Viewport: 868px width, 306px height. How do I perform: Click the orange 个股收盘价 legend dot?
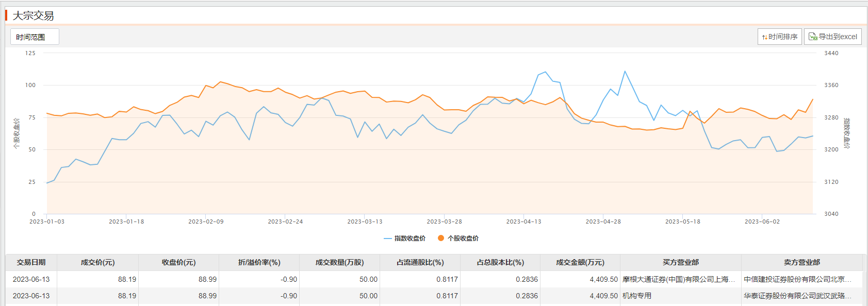pyautogui.click(x=441, y=238)
